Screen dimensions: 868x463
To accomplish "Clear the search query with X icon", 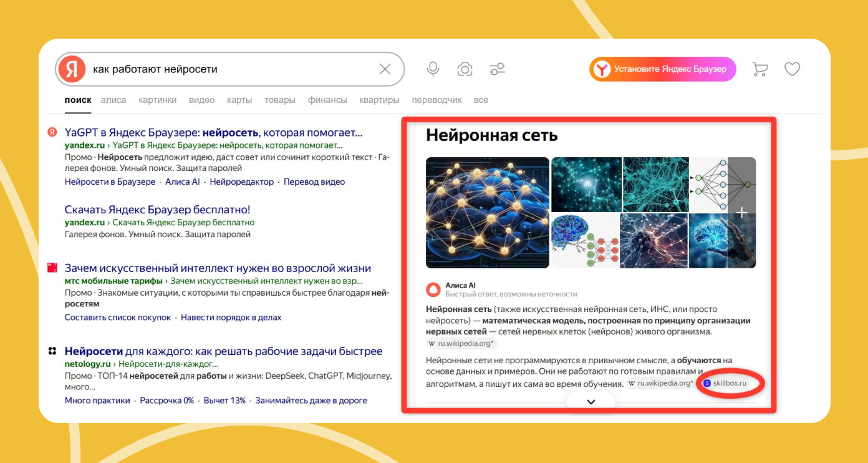I will [x=385, y=69].
